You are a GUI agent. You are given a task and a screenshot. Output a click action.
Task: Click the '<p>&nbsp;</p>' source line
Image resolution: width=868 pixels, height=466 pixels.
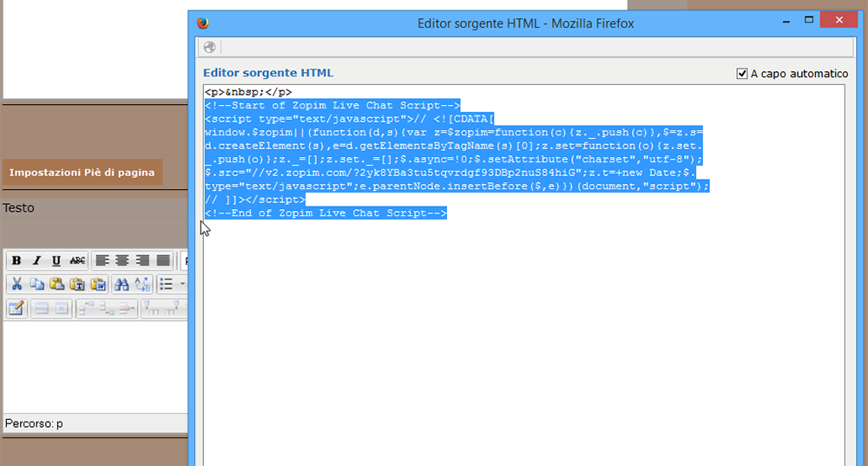248,92
